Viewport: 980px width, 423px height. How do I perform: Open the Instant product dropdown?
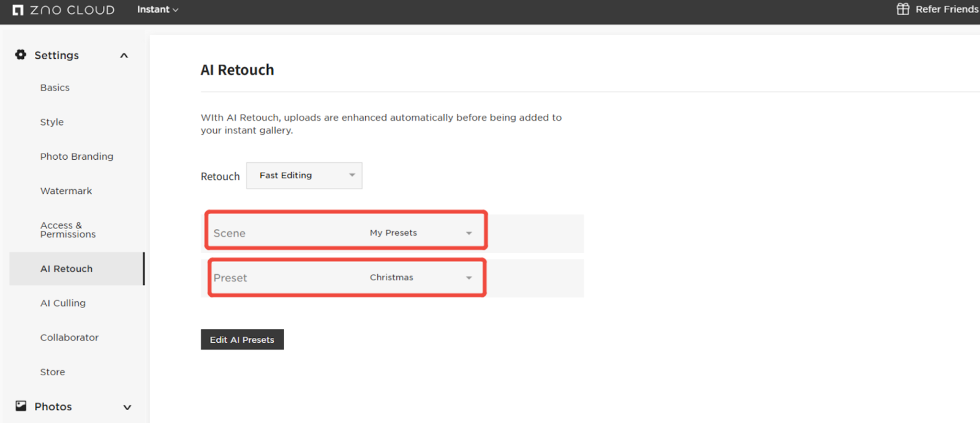[157, 10]
